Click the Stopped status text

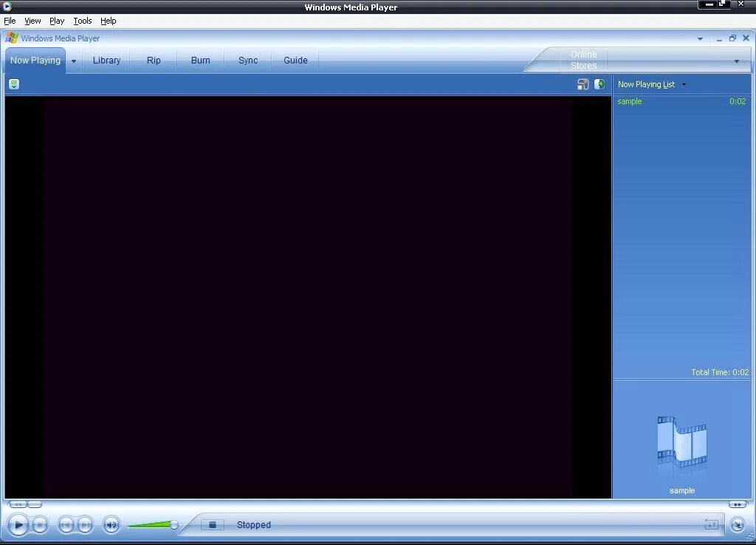coord(254,525)
